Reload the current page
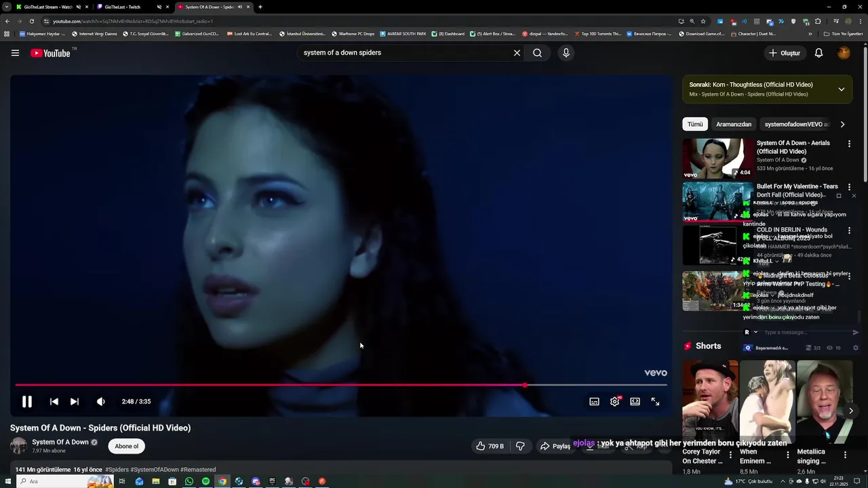Image resolution: width=868 pixels, height=488 pixels. coord(31,21)
